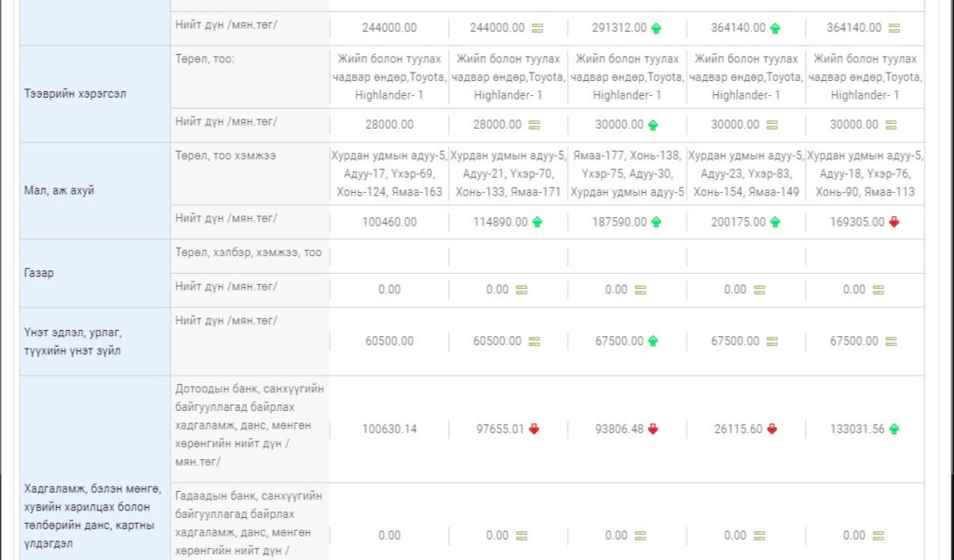Click the green up arrow next to 200175.00
The width and height of the screenshot is (954, 560).
pyautogui.click(x=774, y=222)
